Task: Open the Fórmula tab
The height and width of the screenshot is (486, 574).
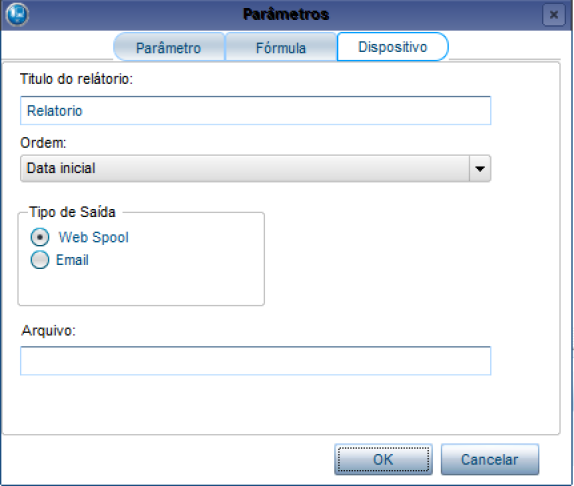Action: coord(281,48)
